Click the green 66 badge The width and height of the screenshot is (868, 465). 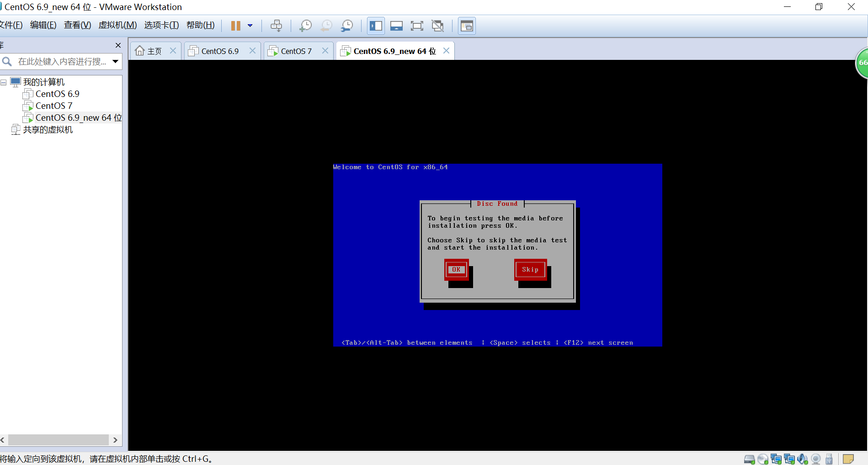pos(862,63)
